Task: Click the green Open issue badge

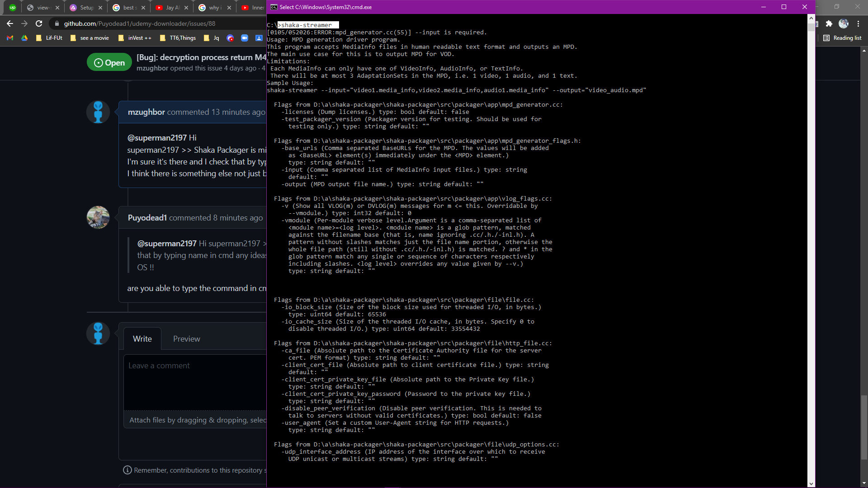Action: click(109, 62)
